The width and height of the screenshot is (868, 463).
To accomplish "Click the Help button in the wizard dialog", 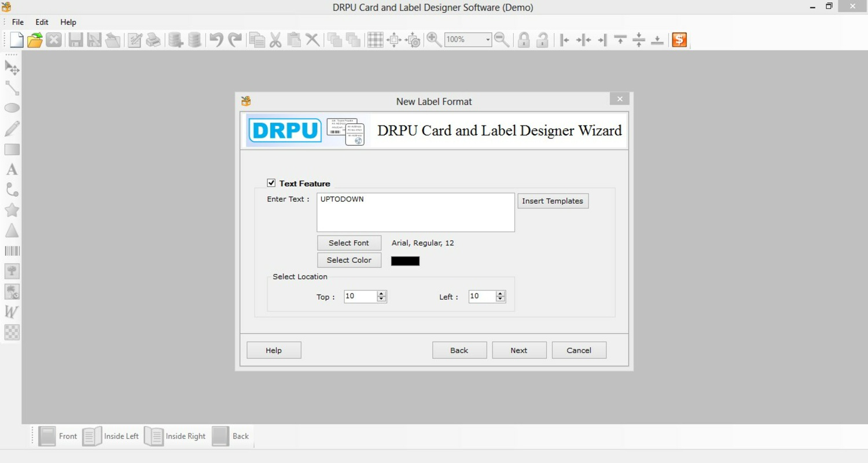I will (274, 350).
